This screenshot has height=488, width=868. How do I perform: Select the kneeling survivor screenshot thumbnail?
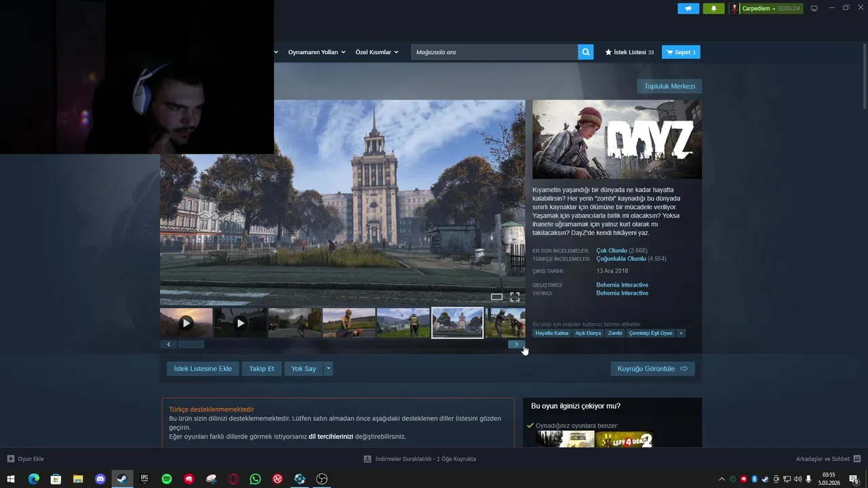click(349, 323)
